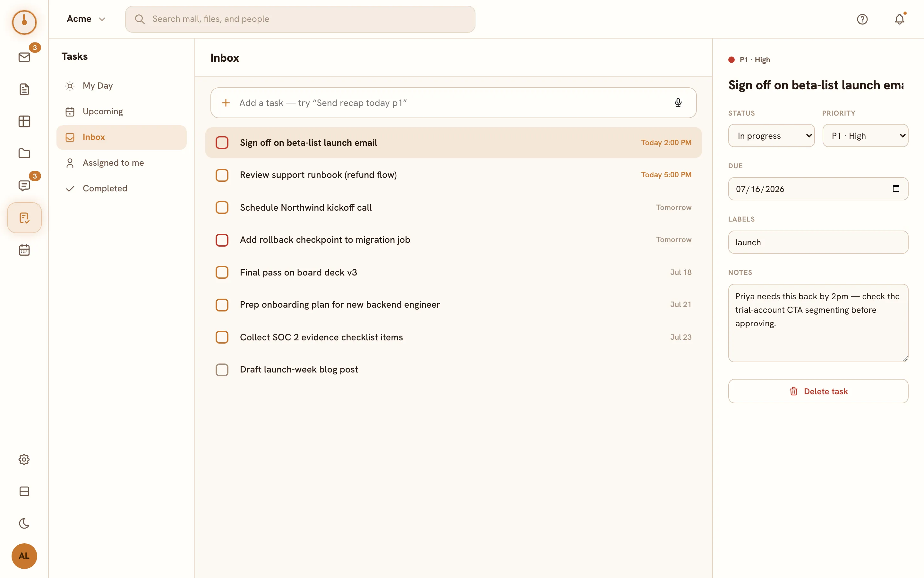Focus the search mail, files, and people field
The image size is (924, 578).
[300, 19]
